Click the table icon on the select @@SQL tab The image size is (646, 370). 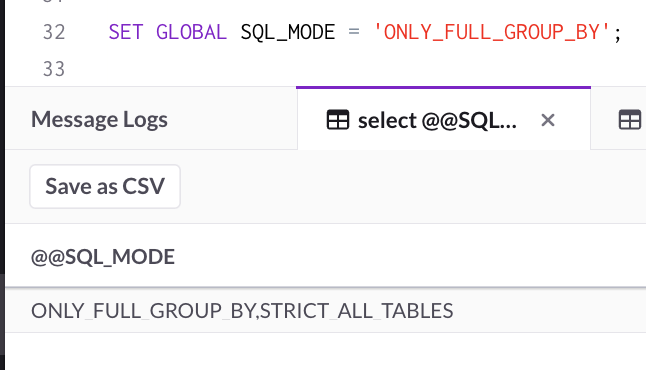coord(338,120)
